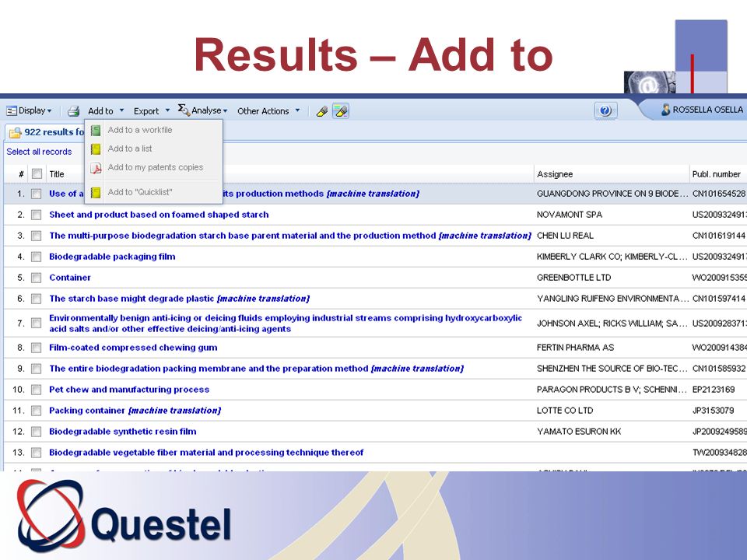Image resolution: width=747 pixels, height=560 pixels.
Task: Open the Container patent title
Action: (69, 278)
